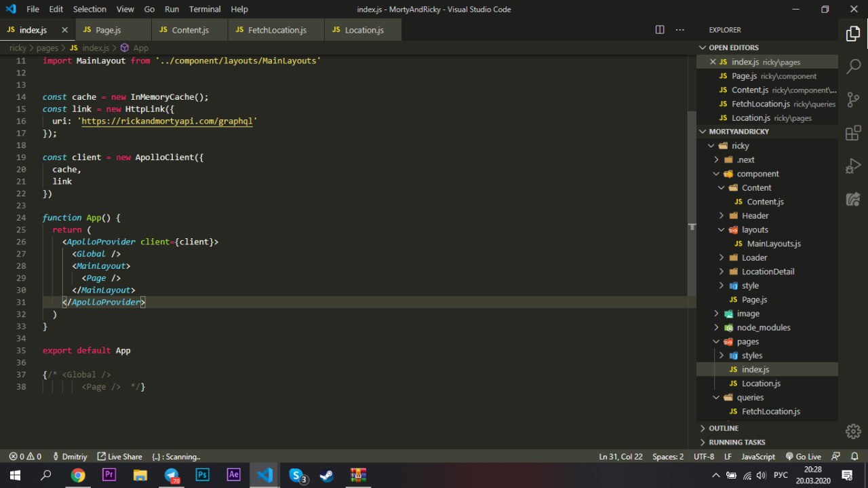Screen dimensions: 868x488
Task: Open Steam from the taskbar
Action: point(328,475)
